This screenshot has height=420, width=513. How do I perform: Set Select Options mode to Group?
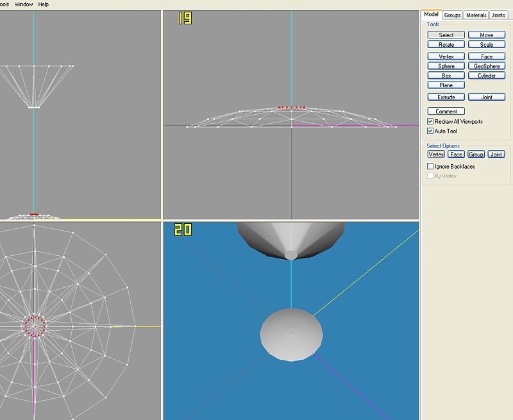coord(476,155)
